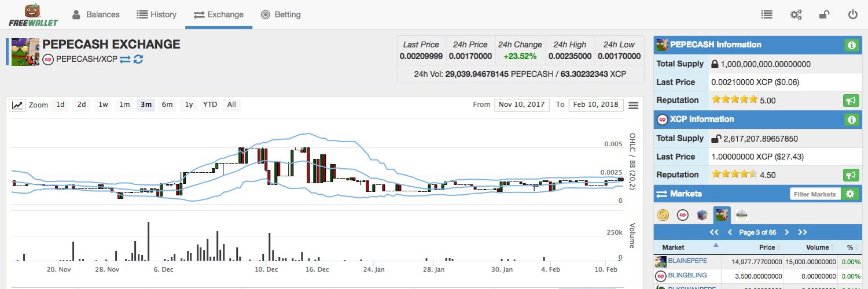Set chart zoom to 6m
868x289 pixels.
pos(167,105)
